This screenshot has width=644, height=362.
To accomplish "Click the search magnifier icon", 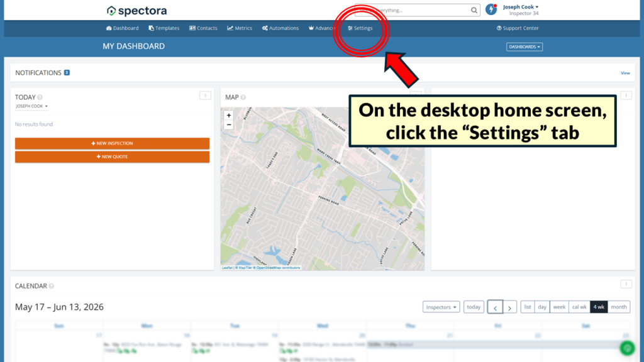I will pos(474,10).
